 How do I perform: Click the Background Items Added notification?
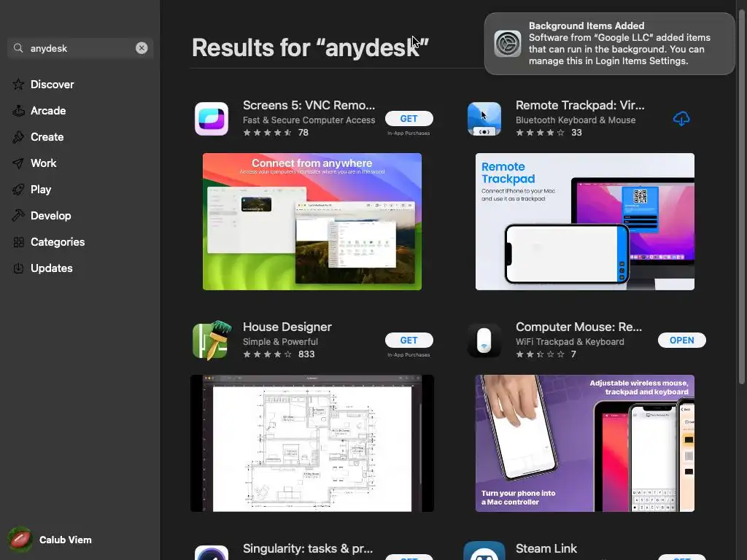point(610,43)
